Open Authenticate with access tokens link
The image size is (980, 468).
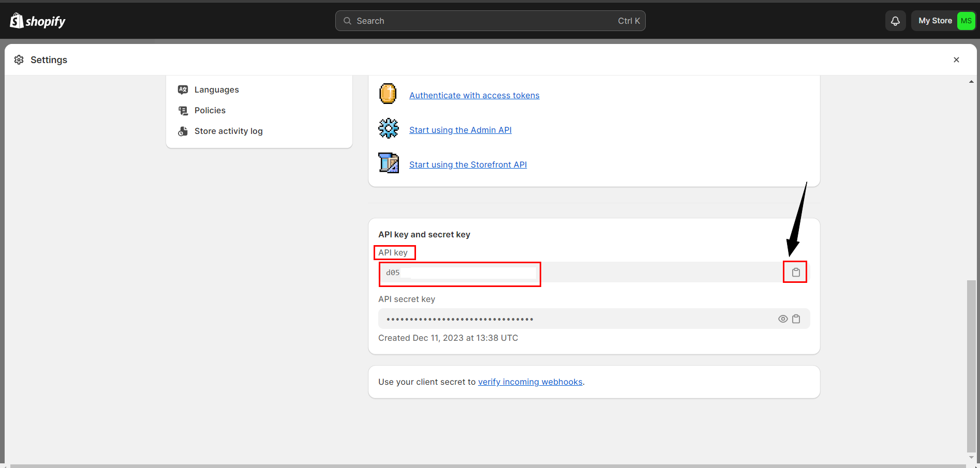474,96
